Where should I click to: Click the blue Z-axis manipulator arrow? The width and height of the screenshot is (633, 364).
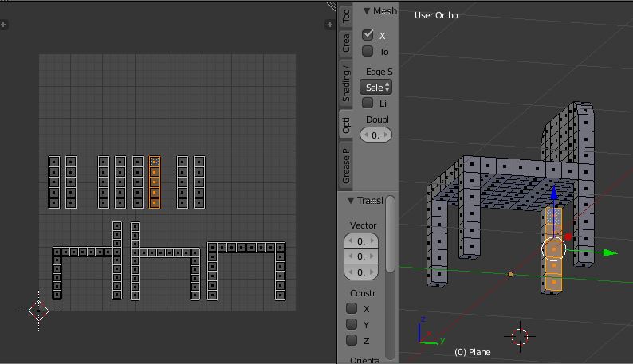[x=554, y=193]
